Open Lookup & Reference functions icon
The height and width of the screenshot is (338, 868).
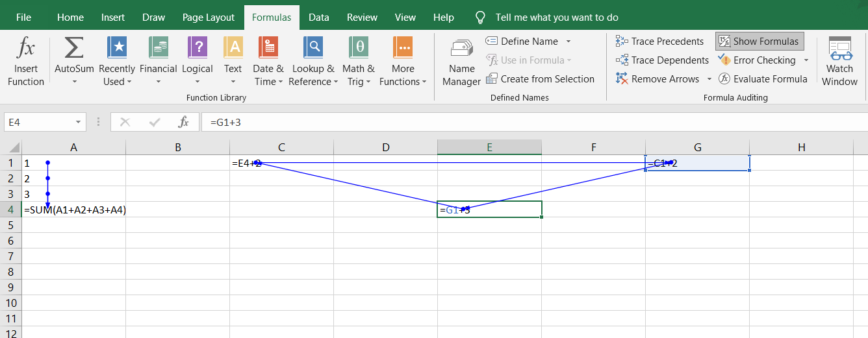tap(313, 48)
